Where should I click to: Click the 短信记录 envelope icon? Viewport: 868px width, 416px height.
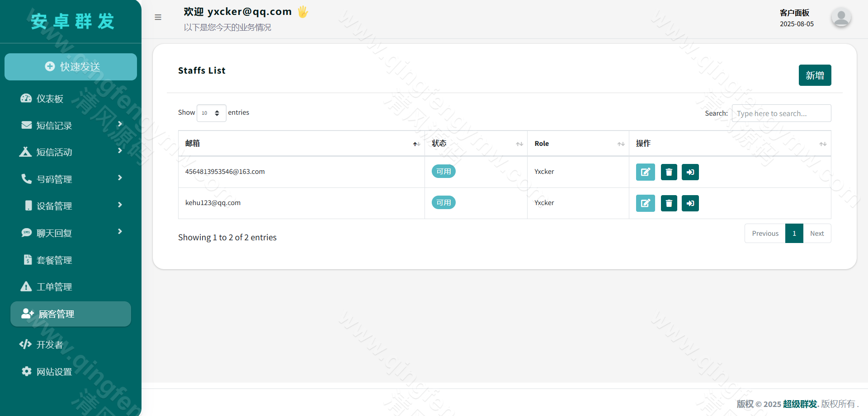point(27,125)
